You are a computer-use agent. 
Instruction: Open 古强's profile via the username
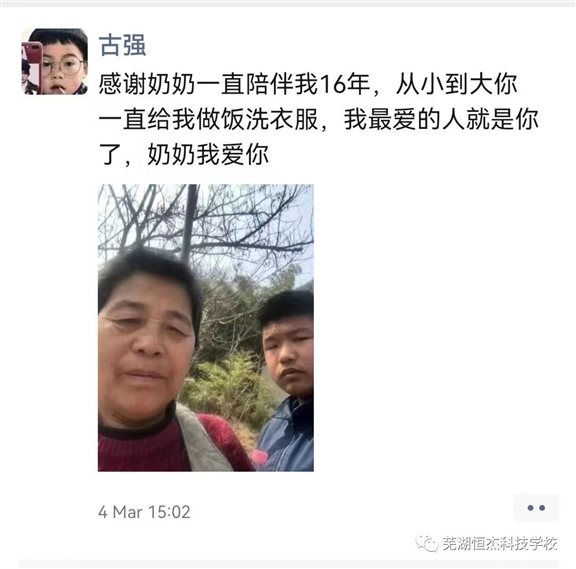pyautogui.click(x=122, y=45)
